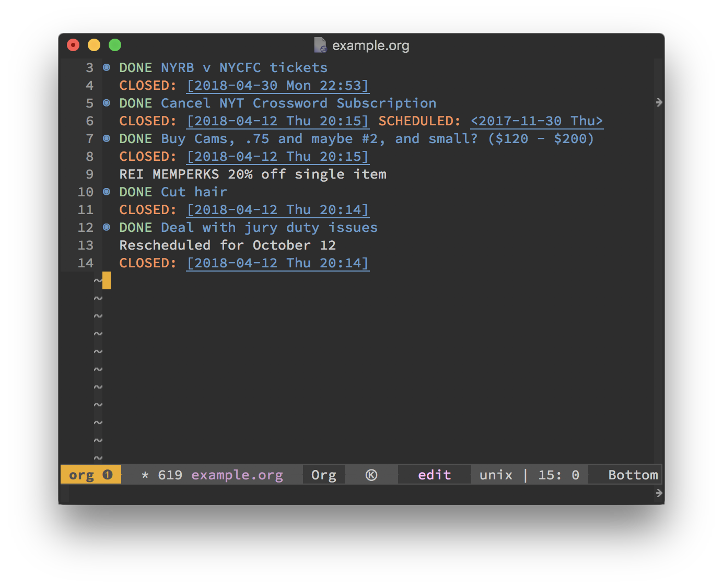Open the closed timestamp on line 6
This screenshot has width=723, height=588.
(278, 121)
